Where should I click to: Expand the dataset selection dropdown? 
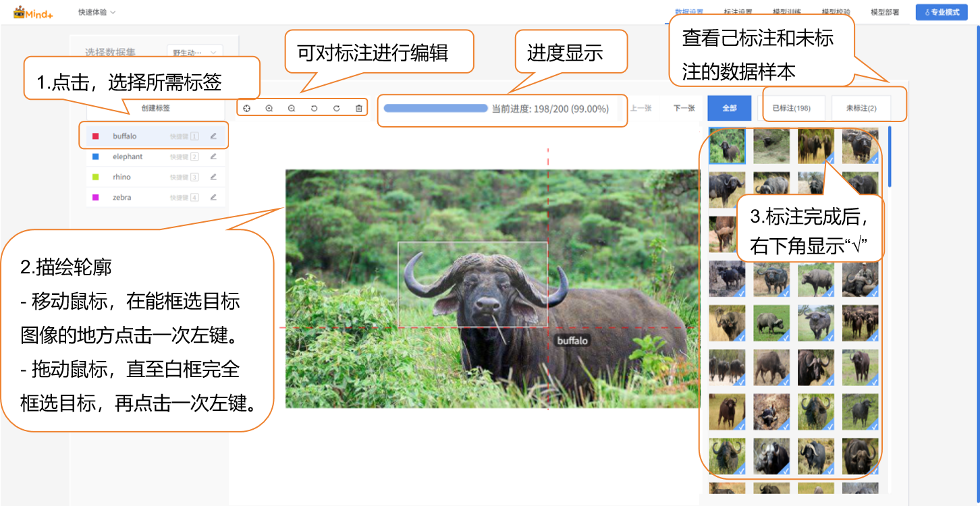(194, 52)
